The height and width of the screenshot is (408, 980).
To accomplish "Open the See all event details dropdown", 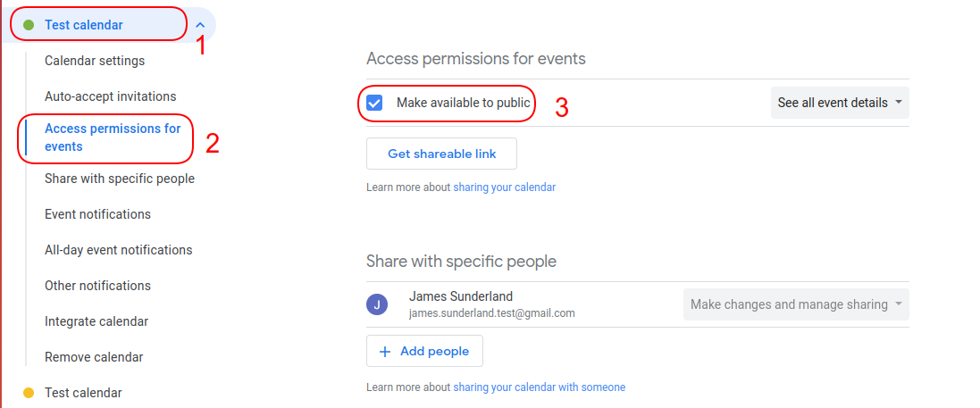I will (840, 103).
